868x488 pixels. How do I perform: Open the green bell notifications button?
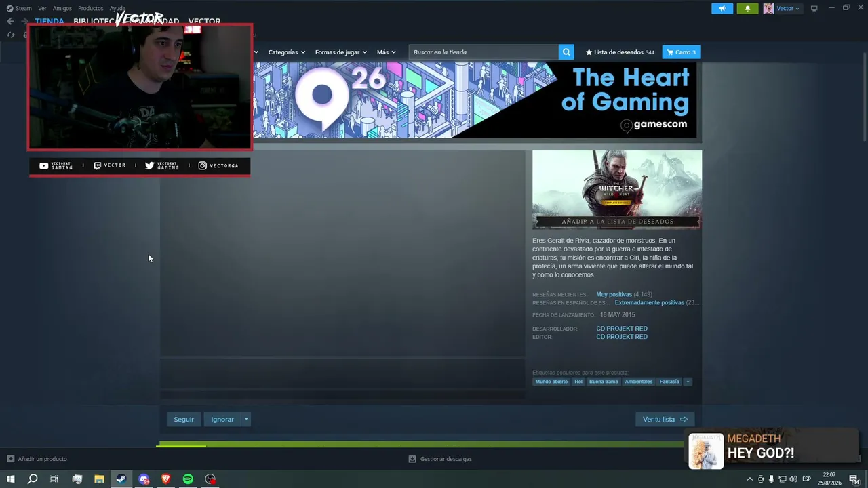[747, 8]
